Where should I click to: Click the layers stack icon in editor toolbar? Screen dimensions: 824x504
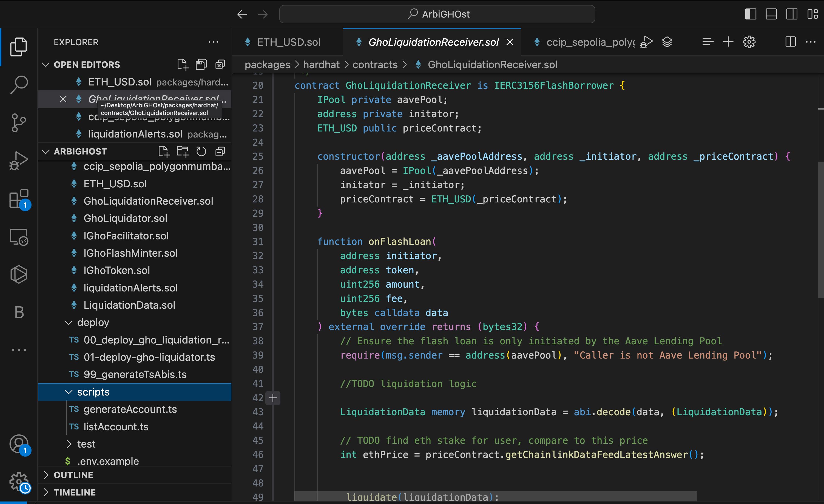pyautogui.click(x=667, y=42)
